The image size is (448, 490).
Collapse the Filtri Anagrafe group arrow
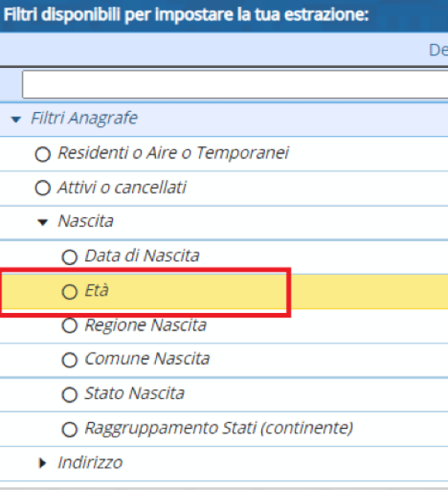click(16, 119)
